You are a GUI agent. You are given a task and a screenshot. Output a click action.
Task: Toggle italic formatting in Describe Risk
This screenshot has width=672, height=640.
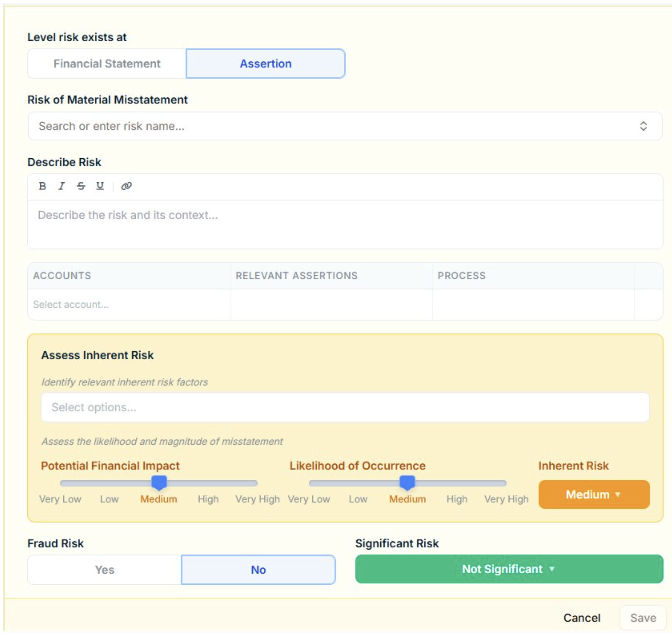click(x=61, y=186)
